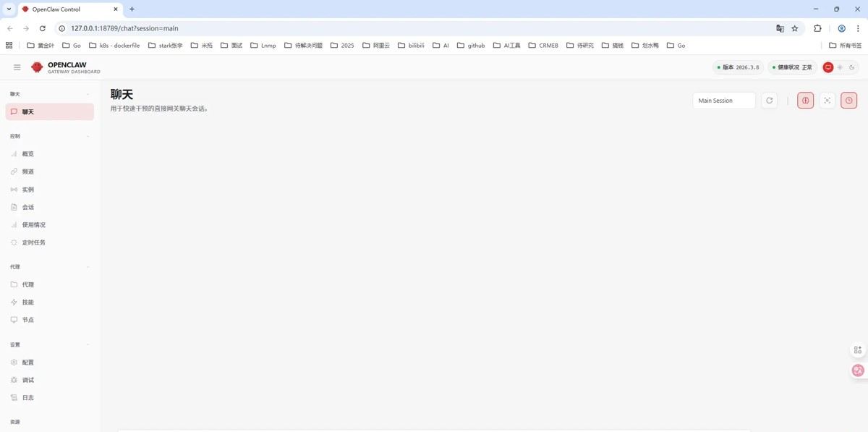Click the address bar URL

point(124,28)
